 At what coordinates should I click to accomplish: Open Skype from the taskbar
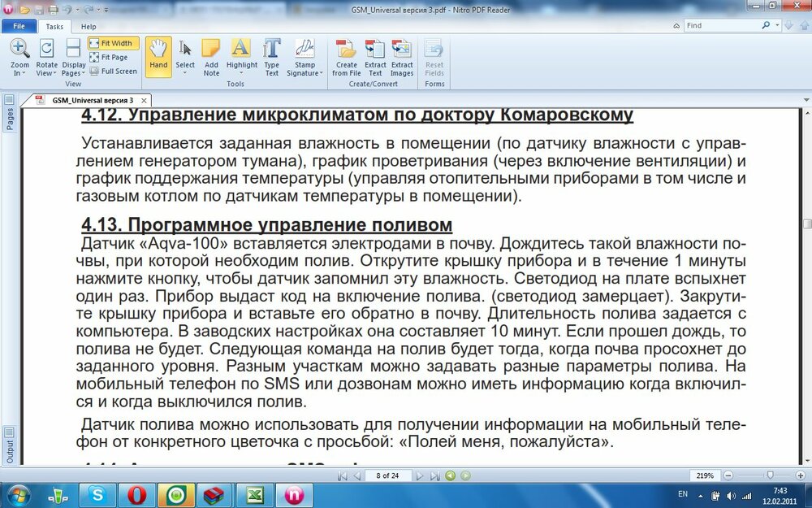[98, 495]
